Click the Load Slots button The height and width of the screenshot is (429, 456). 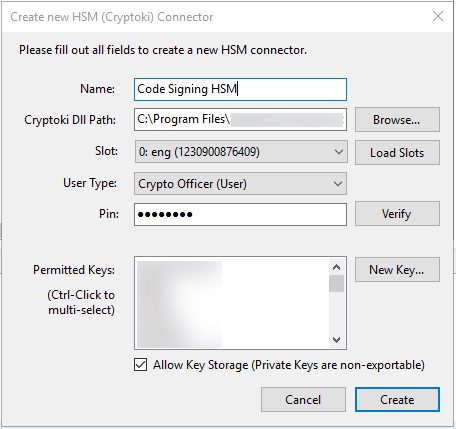coord(397,153)
